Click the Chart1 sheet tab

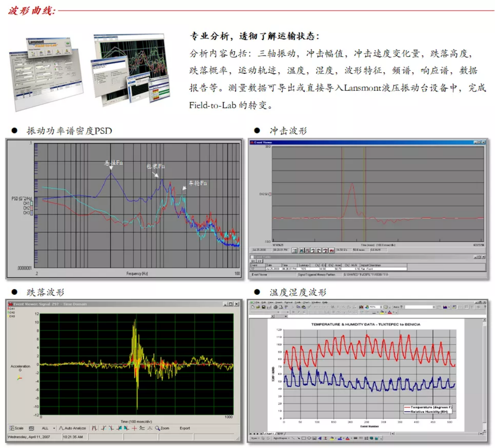pos(269,433)
